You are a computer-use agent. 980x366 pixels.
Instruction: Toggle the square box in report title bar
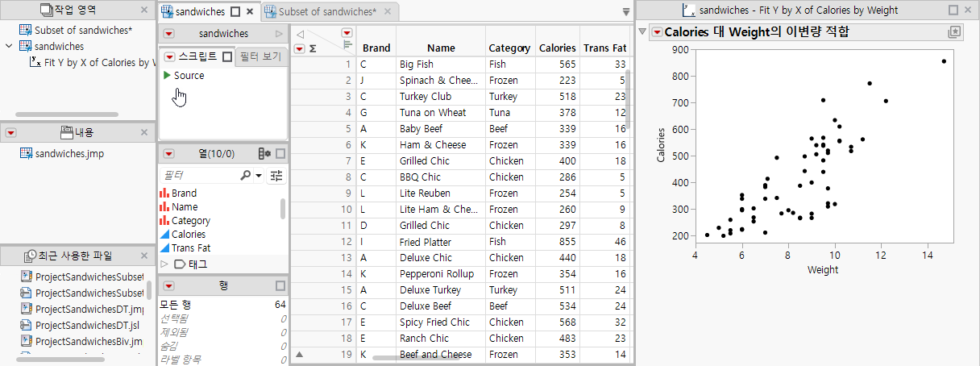[x=953, y=10]
